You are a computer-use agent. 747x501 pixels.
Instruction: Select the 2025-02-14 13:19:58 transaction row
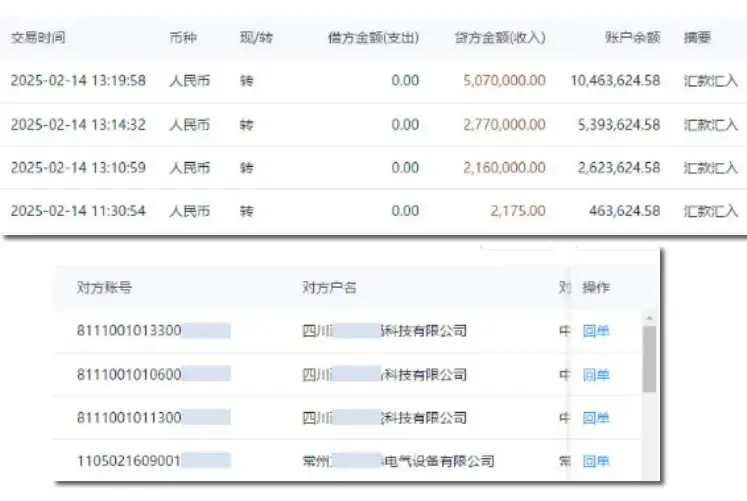(374, 81)
